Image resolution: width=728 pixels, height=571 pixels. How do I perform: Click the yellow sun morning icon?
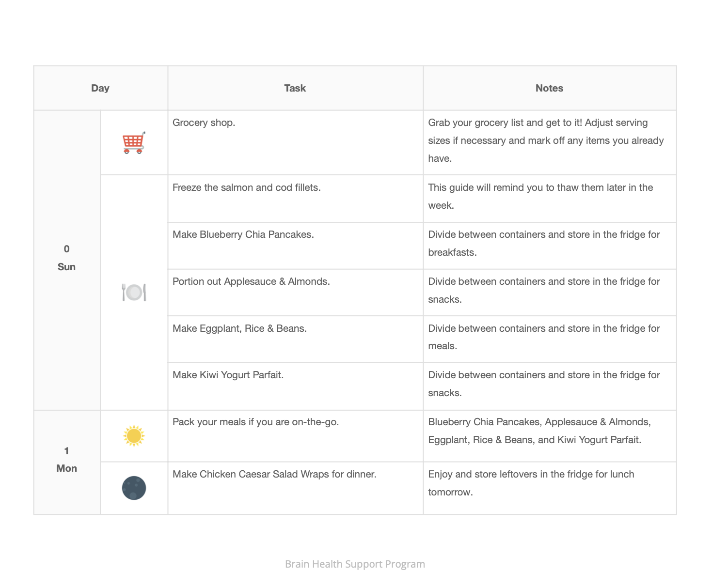coord(134,436)
